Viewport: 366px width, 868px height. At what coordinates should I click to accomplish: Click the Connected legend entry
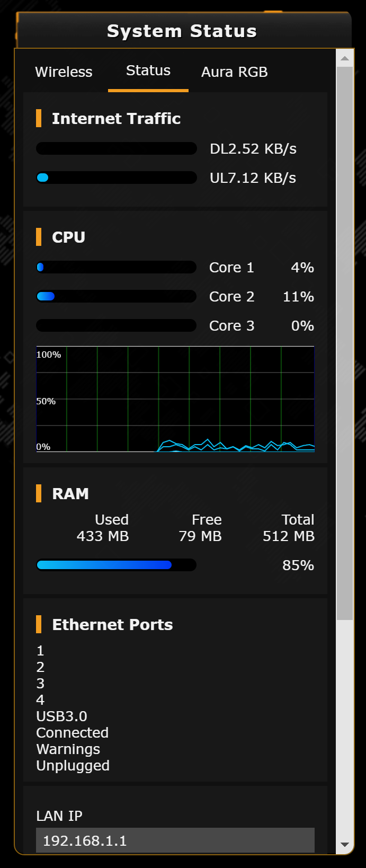[x=72, y=732]
